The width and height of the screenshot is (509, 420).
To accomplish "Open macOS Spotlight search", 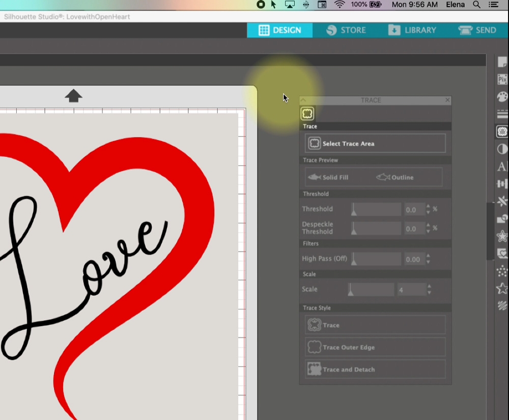I will click(476, 5).
